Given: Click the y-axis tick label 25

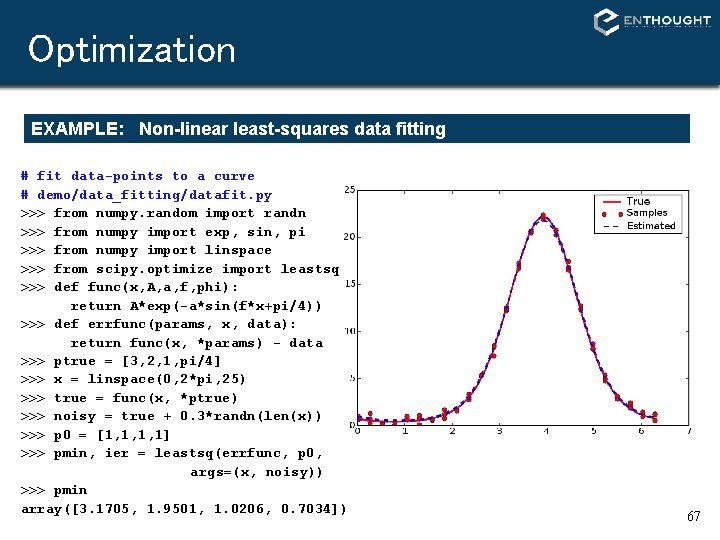Looking at the screenshot, I should click(x=349, y=190).
